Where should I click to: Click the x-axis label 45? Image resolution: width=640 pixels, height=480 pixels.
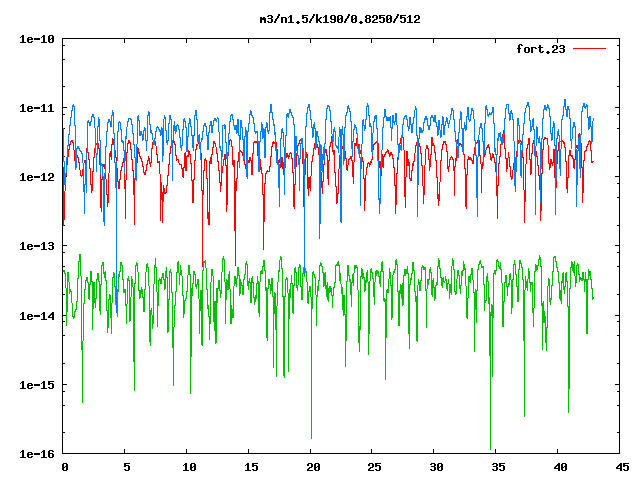(x=622, y=467)
